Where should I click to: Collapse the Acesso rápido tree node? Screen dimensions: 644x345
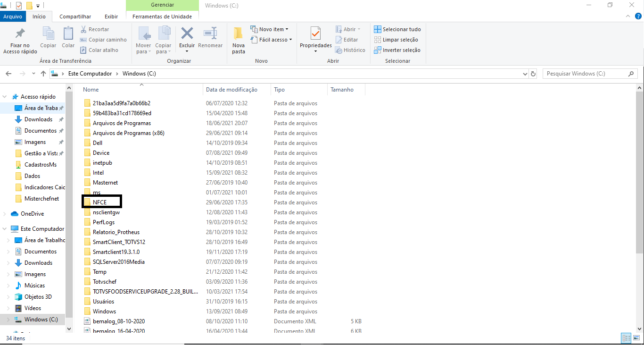pyautogui.click(x=5, y=97)
